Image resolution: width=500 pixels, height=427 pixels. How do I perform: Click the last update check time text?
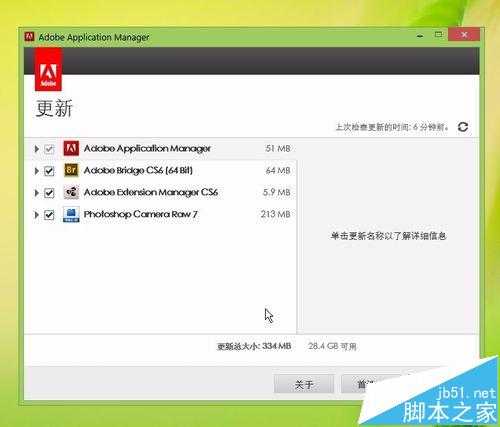click(x=392, y=127)
